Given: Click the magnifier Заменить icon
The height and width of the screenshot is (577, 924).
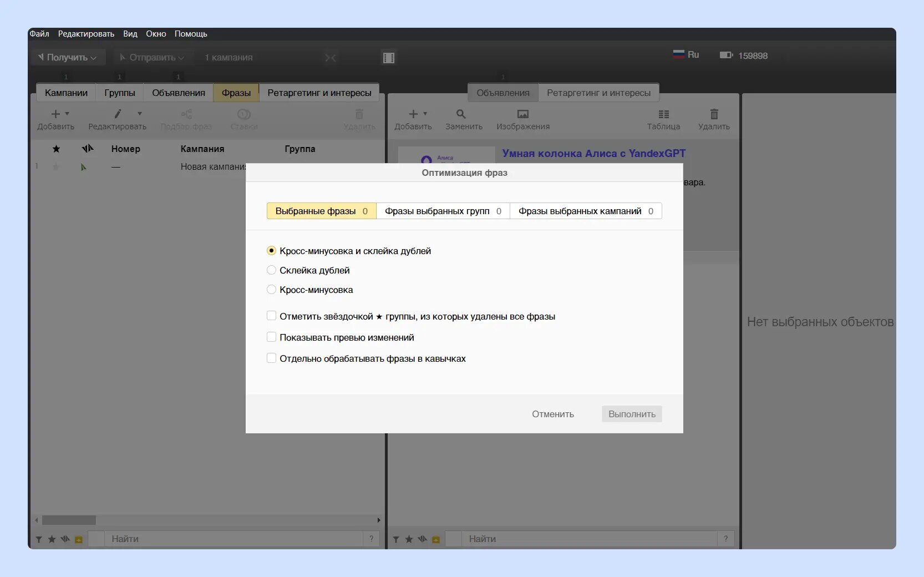Looking at the screenshot, I should 461,114.
